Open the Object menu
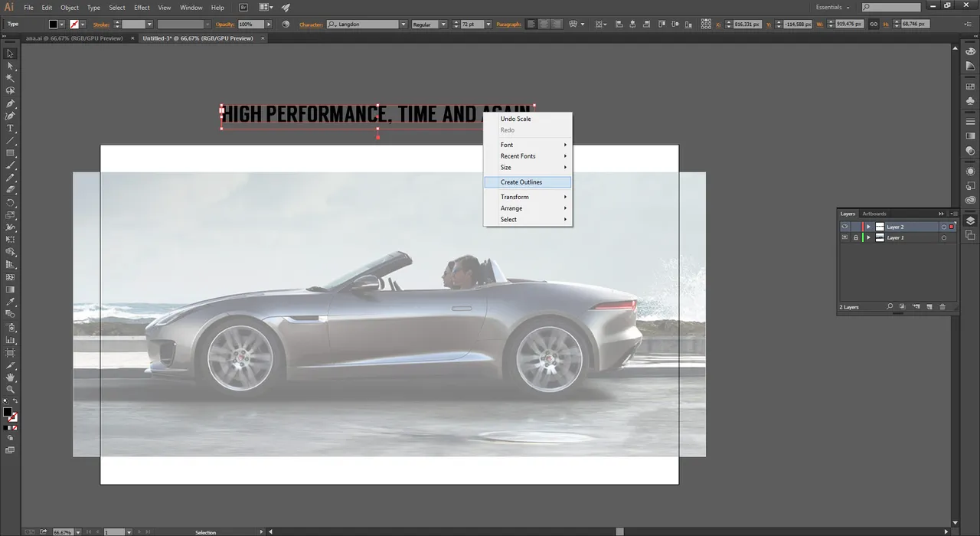This screenshot has height=536, width=980. [x=70, y=8]
